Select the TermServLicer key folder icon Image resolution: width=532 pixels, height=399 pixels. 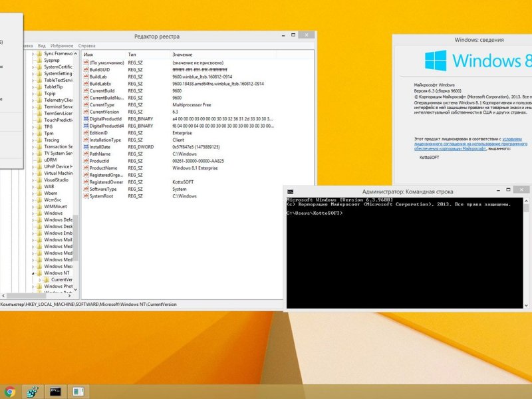point(39,113)
